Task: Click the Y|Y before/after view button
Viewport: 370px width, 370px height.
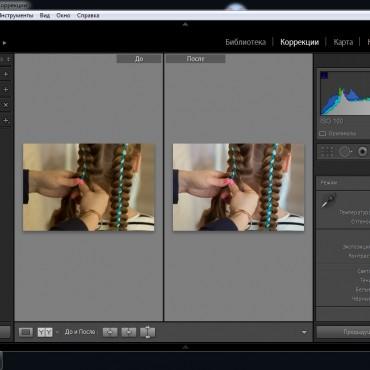Action: tap(45, 332)
